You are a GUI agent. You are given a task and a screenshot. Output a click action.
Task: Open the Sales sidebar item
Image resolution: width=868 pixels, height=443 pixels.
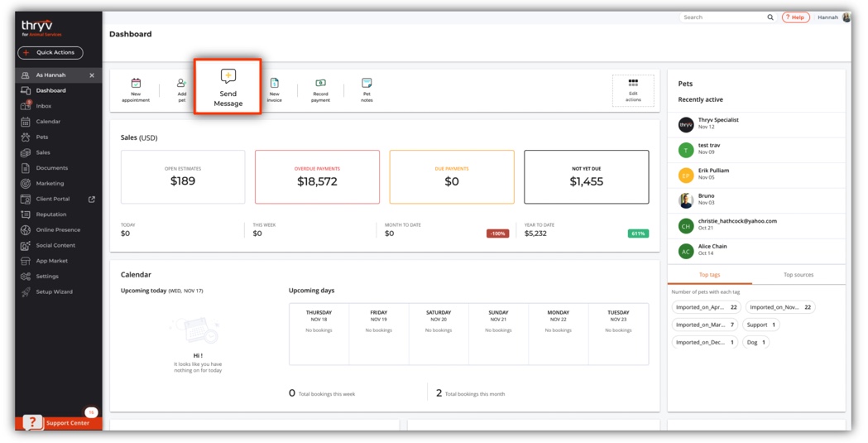[43, 152]
